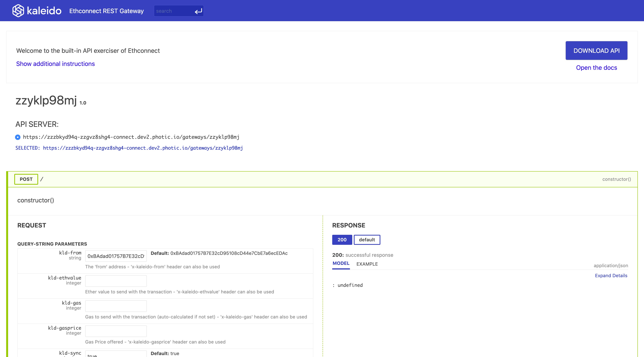Click the kld-gas input field
The width and height of the screenshot is (644, 357).
(x=116, y=306)
